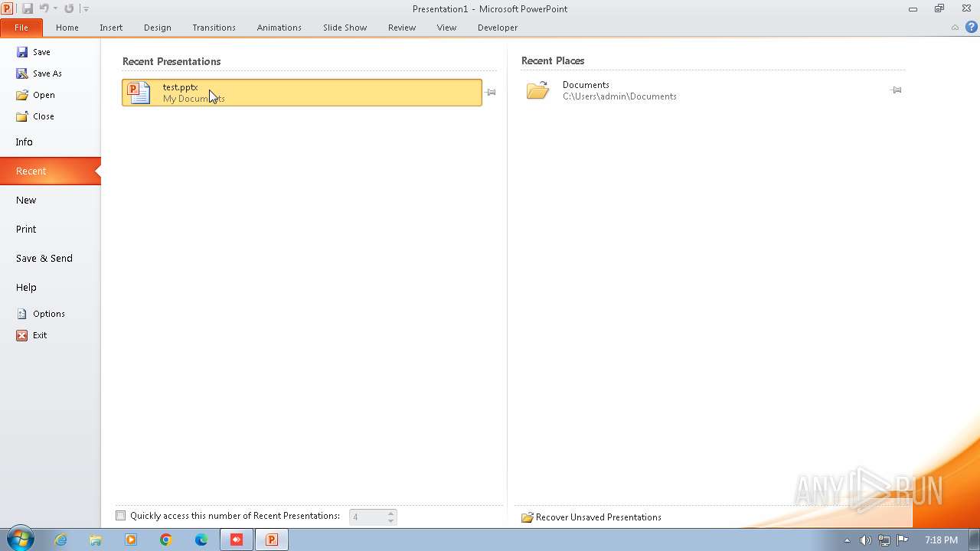
Task: Switch to the View tab
Action: [446, 28]
